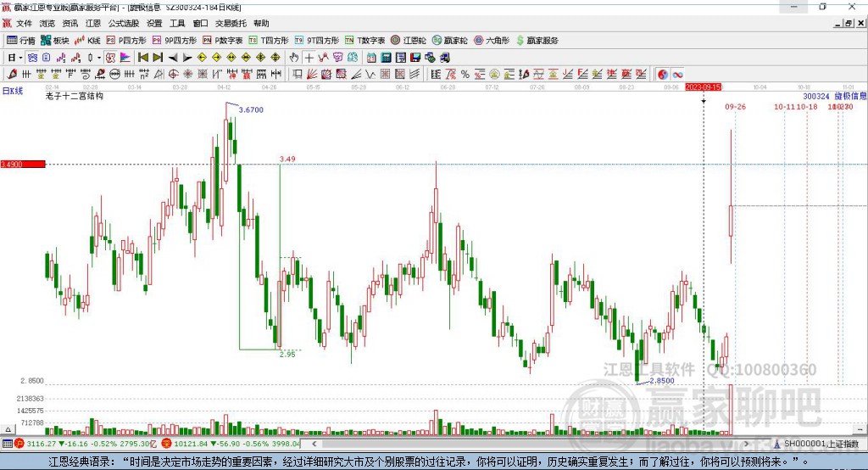
Task: Click the 日K线 chart label
Action: [x=12, y=91]
